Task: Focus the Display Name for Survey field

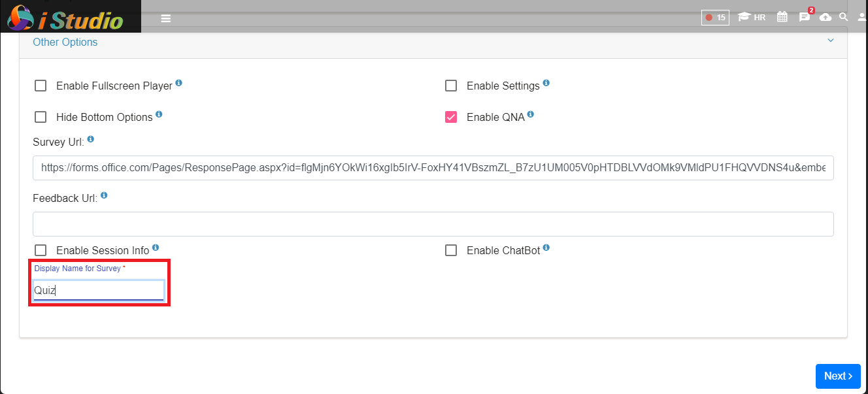Action: (99, 291)
